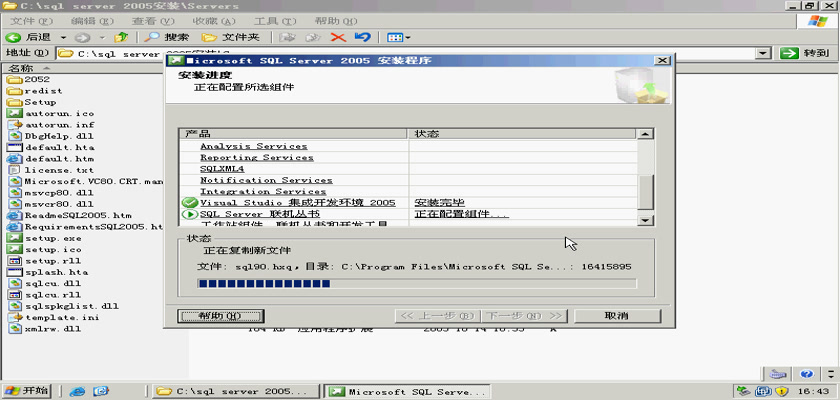Click the red Delete X toolbar icon
Viewport: 840px width, 400px height.
pyautogui.click(x=338, y=37)
